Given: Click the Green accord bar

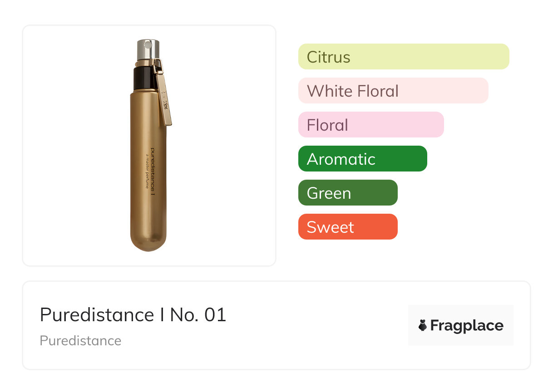Looking at the screenshot, I should (347, 193).
